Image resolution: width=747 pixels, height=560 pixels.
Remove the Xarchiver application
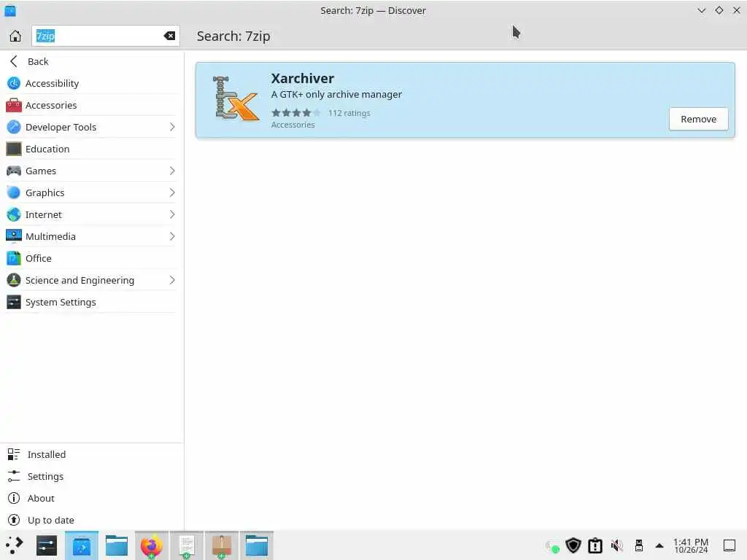point(698,119)
